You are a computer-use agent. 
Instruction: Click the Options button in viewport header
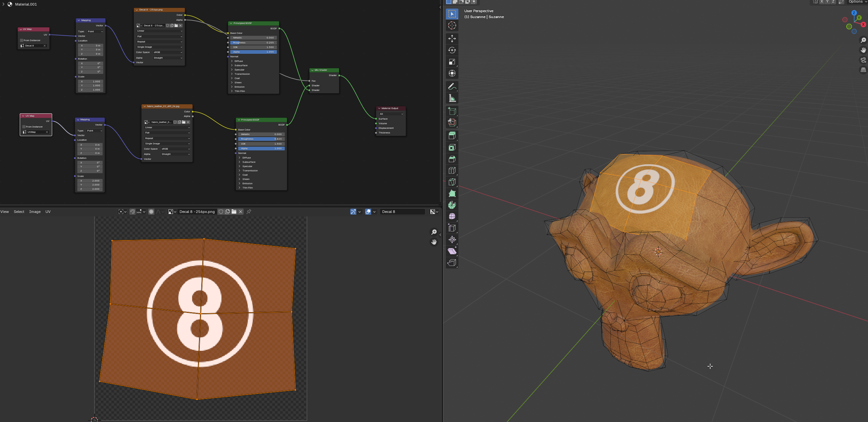(856, 2)
